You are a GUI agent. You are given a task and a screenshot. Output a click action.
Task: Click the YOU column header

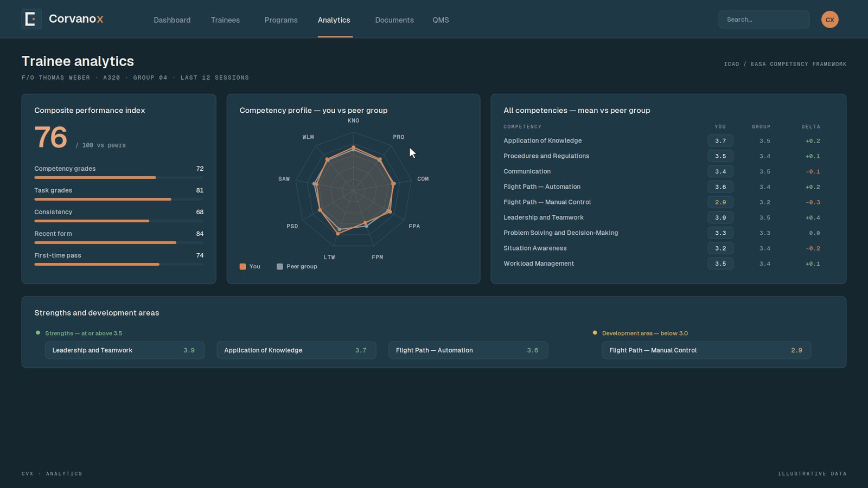coord(720,127)
